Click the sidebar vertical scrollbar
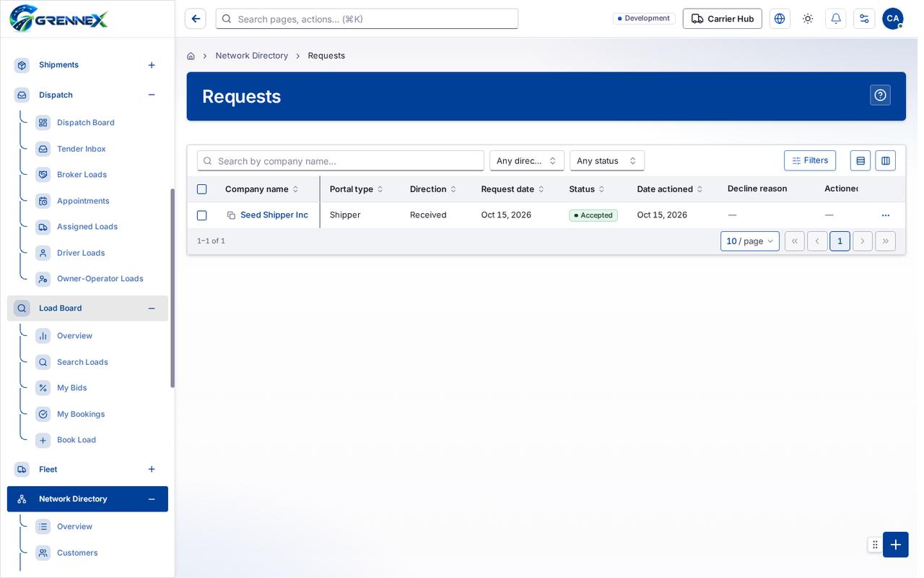924x578 pixels. click(x=173, y=288)
